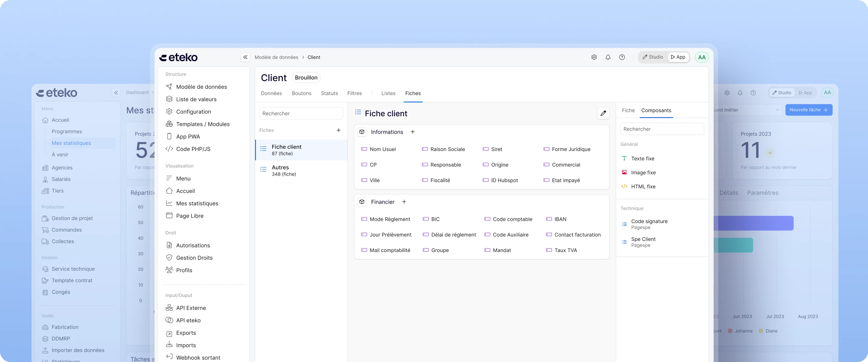Click the Liste de valeurs stack icon

169,99
